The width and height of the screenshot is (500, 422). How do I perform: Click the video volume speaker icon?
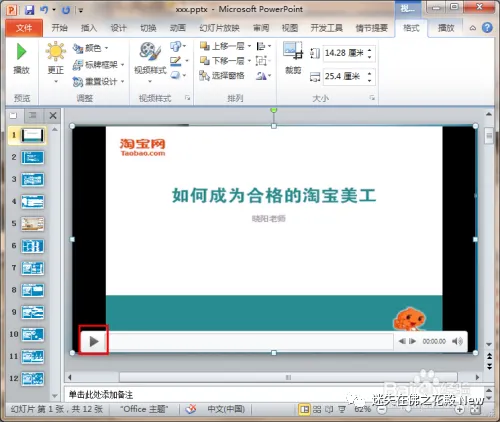457,341
